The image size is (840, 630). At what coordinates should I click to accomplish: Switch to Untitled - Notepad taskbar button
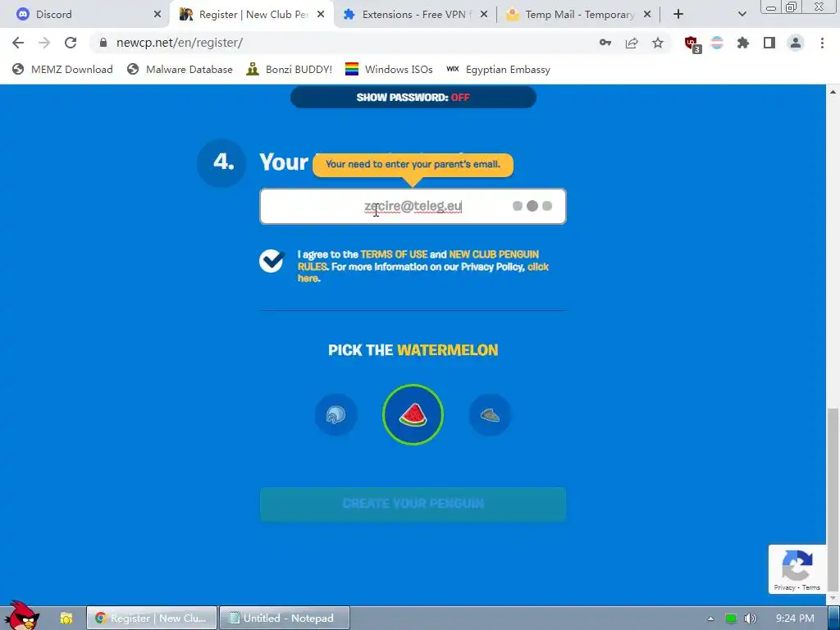point(285,619)
